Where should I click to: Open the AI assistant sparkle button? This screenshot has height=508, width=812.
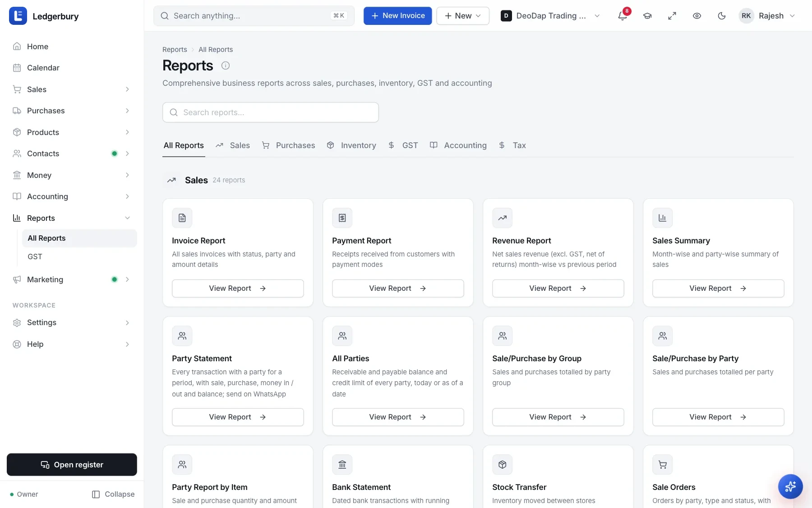point(790,486)
